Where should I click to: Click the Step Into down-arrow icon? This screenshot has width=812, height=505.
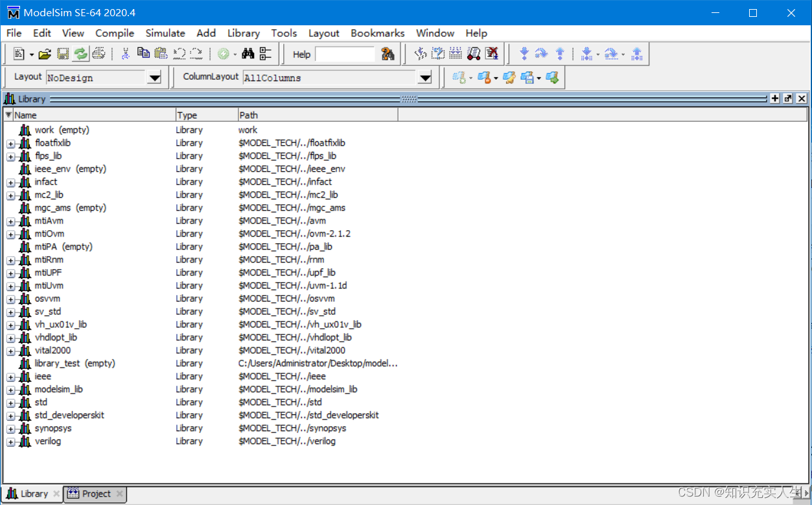(524, 54)
